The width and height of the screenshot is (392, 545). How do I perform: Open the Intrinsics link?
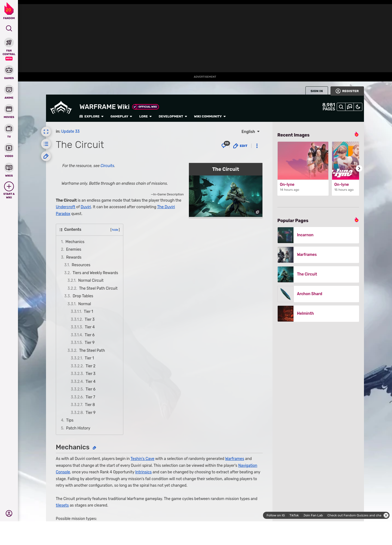143,472
